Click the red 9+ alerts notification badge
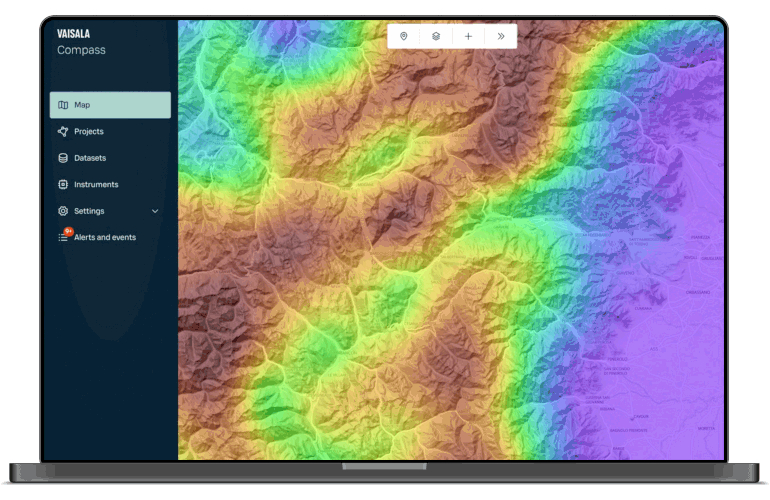 (x=69, y=231)
